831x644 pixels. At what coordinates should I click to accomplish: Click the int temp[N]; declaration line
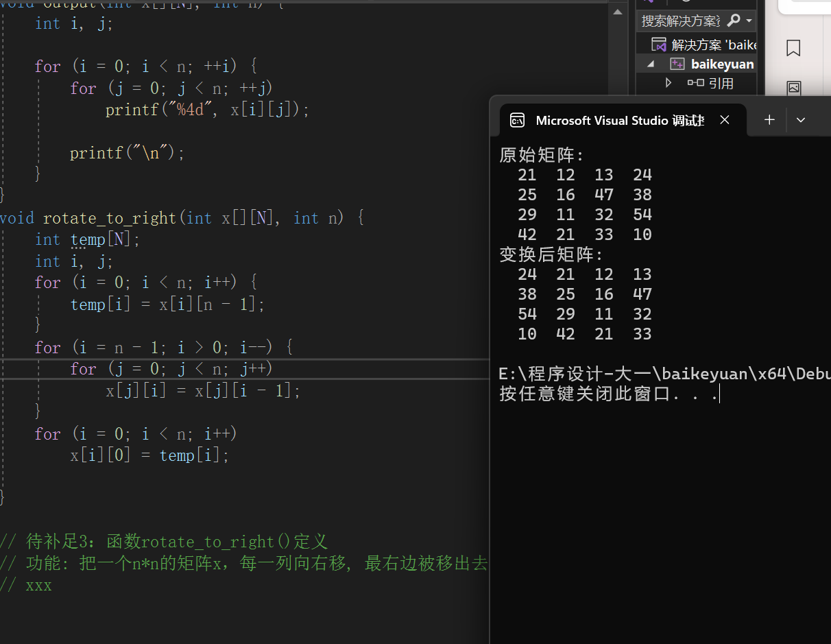point(88,239)
